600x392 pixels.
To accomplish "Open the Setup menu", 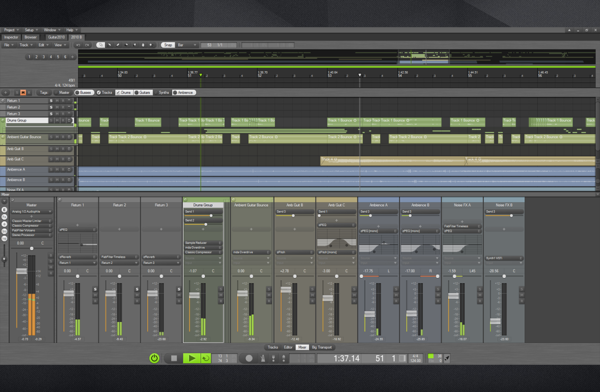I will point(31,30).
